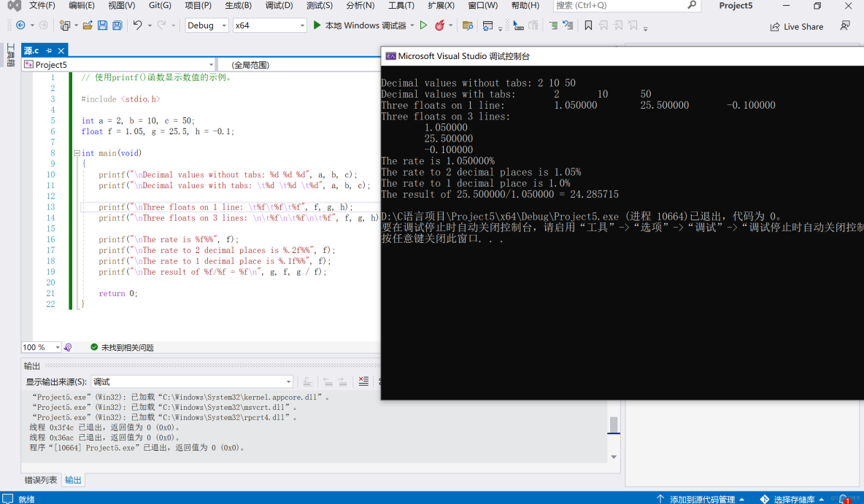Open the x64 platform dropdown
The height and width of the screenshot is (504, 864).
(269, 26)
